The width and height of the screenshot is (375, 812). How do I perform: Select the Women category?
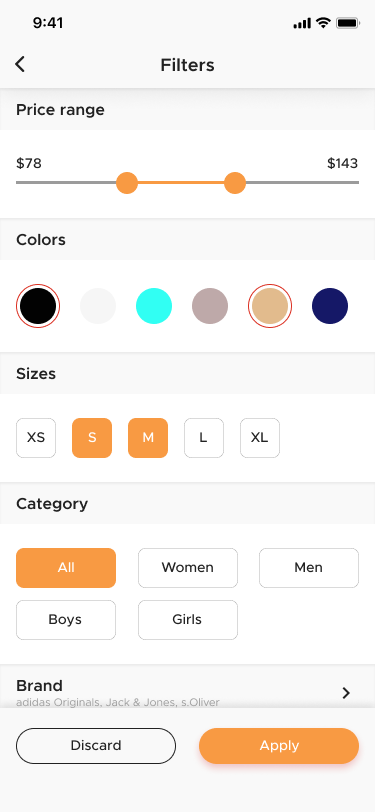coord(188,568)
